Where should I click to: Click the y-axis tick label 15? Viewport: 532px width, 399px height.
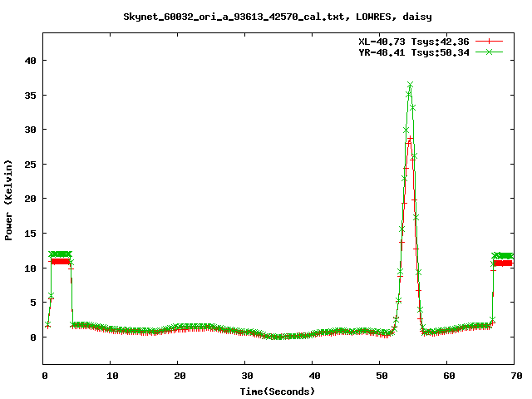pyautogui.click(x=31, y=234)
